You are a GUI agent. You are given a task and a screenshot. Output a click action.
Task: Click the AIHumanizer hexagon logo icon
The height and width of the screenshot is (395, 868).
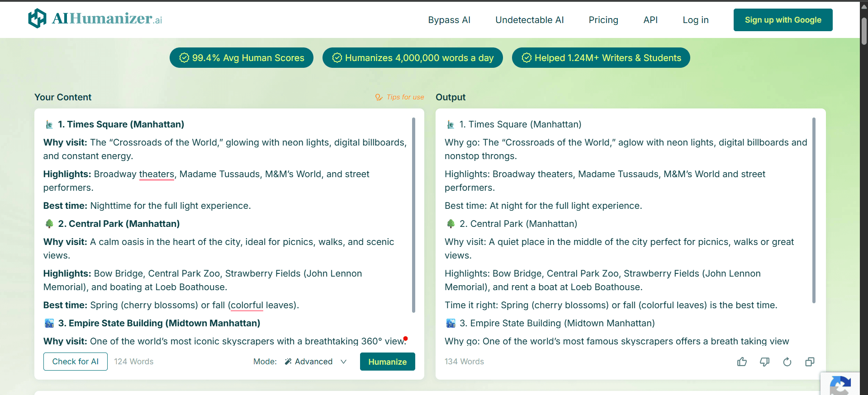(x=37, y=19)
